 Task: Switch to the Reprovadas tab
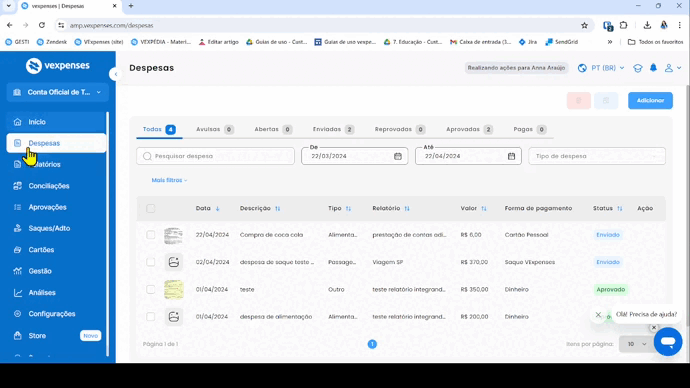(400, 129)
